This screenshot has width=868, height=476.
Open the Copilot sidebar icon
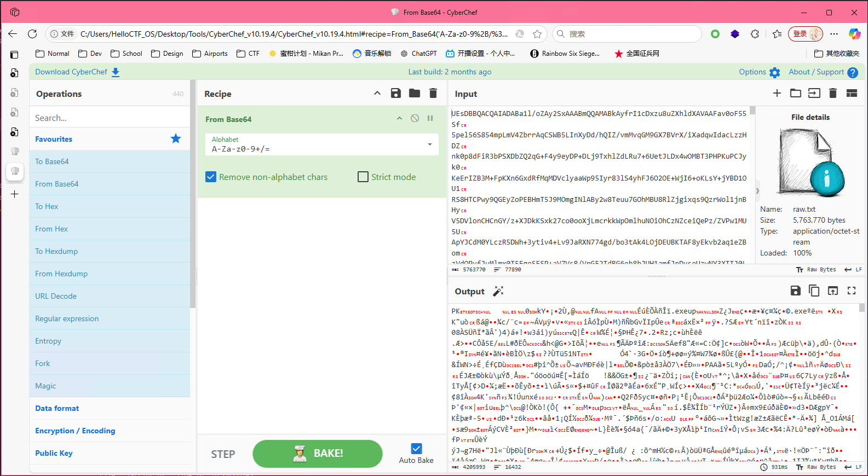point(854,34)
